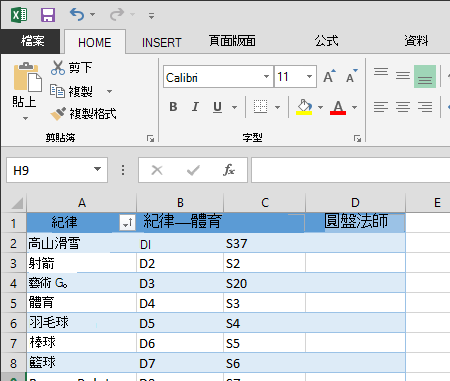Toggle underline formatting
The height and width of the screenshot is (381, 450).
pos(217,107)
